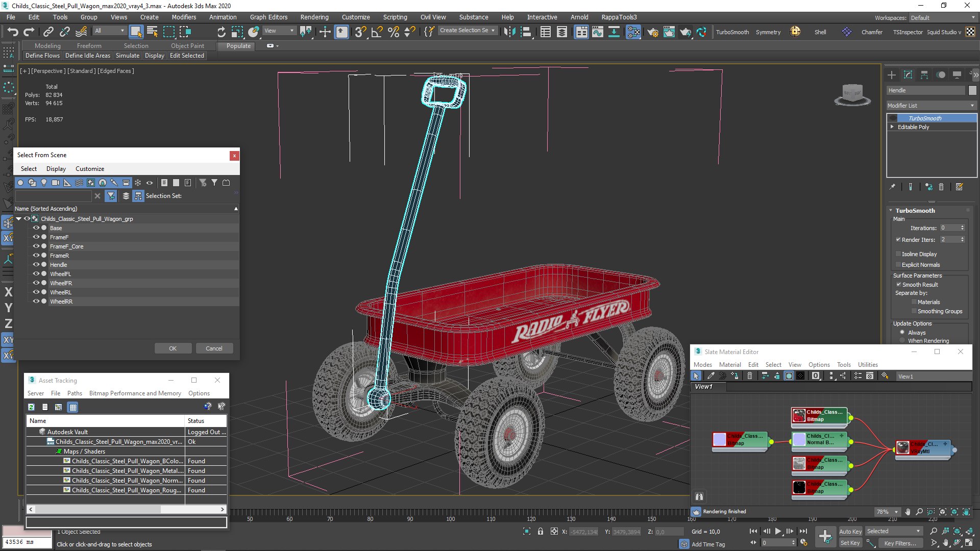Screen dimensions: 980x551
Task: Open the Workspaces Default dropdown
Action: click(x=943, y=18)
